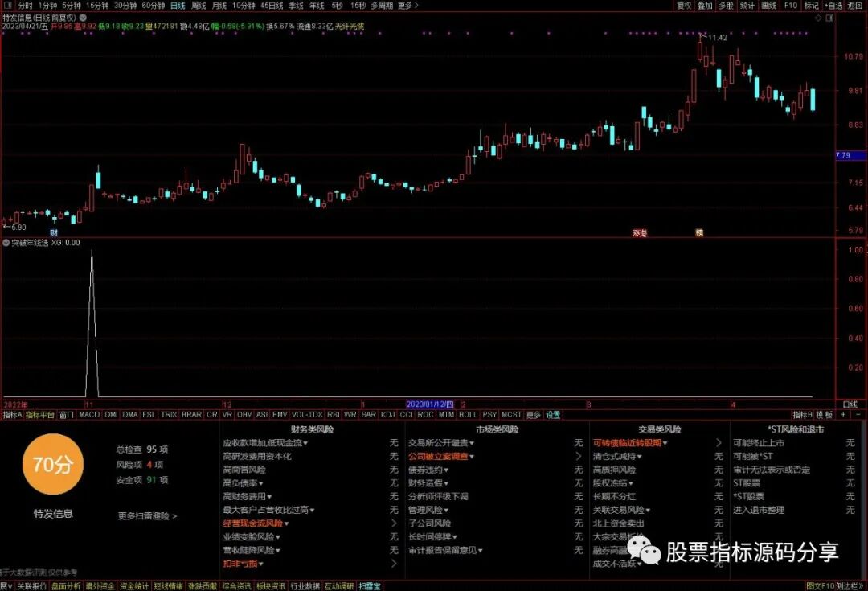Image resolution: width=868 pixels, height=591 pixels.
Task: Click the 进入退市整理 risk item
Action: (759, 510)
